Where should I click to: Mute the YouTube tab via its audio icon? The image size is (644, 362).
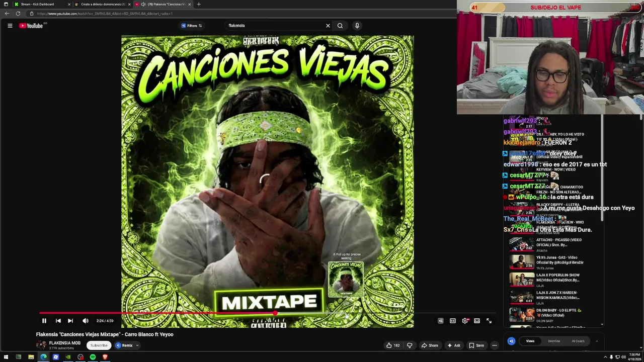click(x=143, y=4)
